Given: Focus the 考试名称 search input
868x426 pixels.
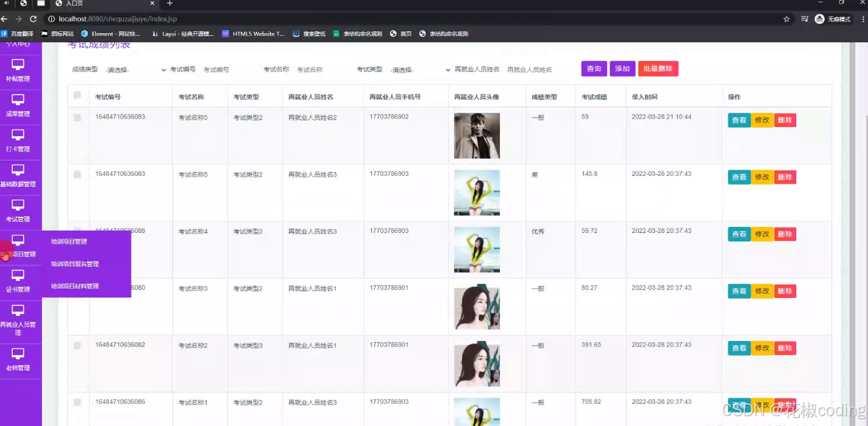Looking at the screenshot, I should (322, 70).
